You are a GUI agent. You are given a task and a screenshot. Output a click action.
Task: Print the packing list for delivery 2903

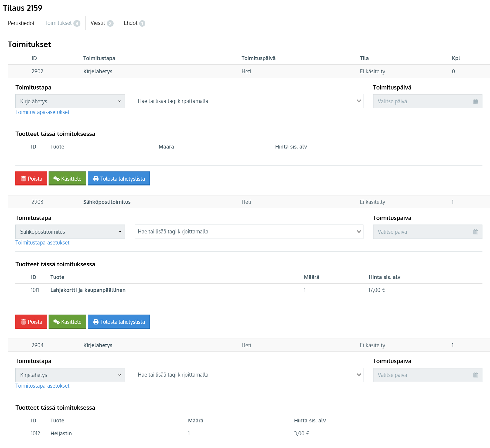pos(119,322)
